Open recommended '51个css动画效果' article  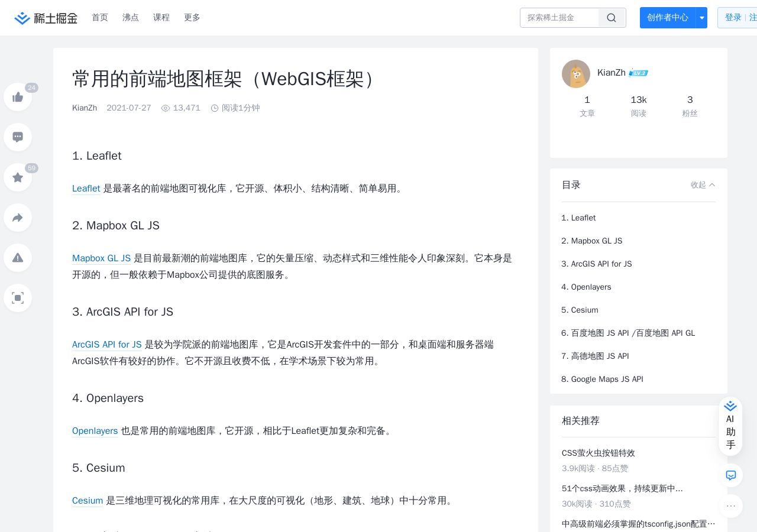click(622, 488)
